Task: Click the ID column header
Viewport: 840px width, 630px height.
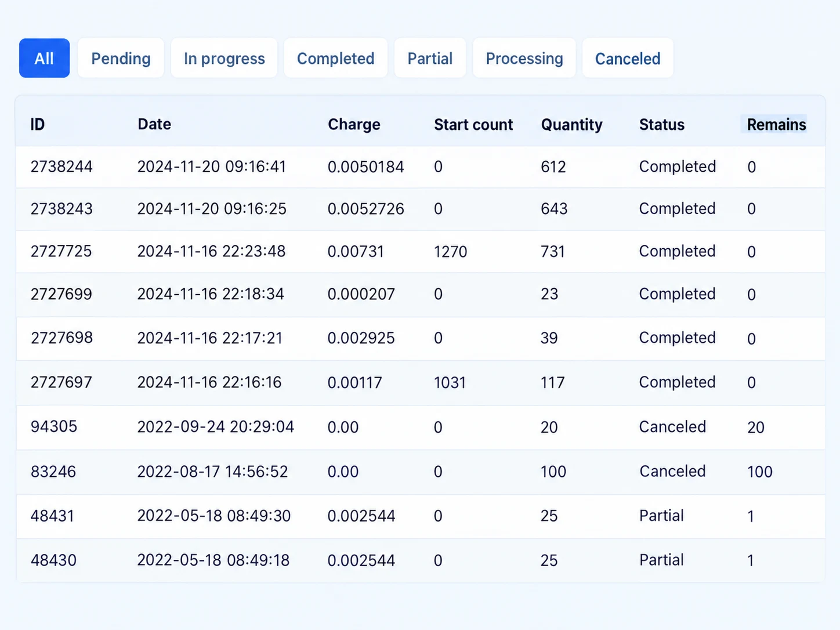Action: coord(38,124)
